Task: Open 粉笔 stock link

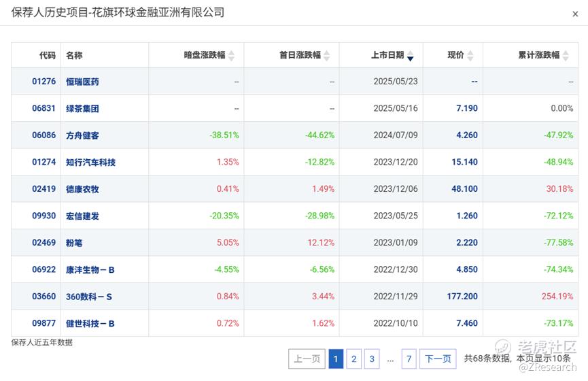Action: point(74,243)
